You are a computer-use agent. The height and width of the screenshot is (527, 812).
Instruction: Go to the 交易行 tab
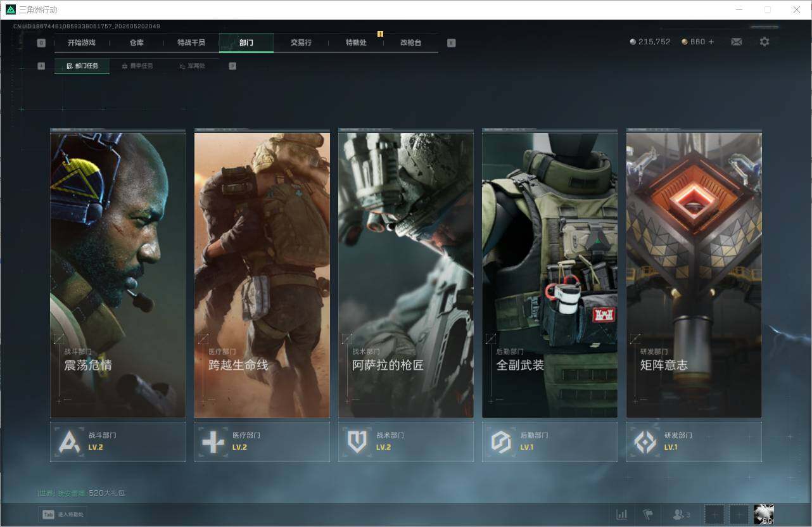[x=301, y=42]
